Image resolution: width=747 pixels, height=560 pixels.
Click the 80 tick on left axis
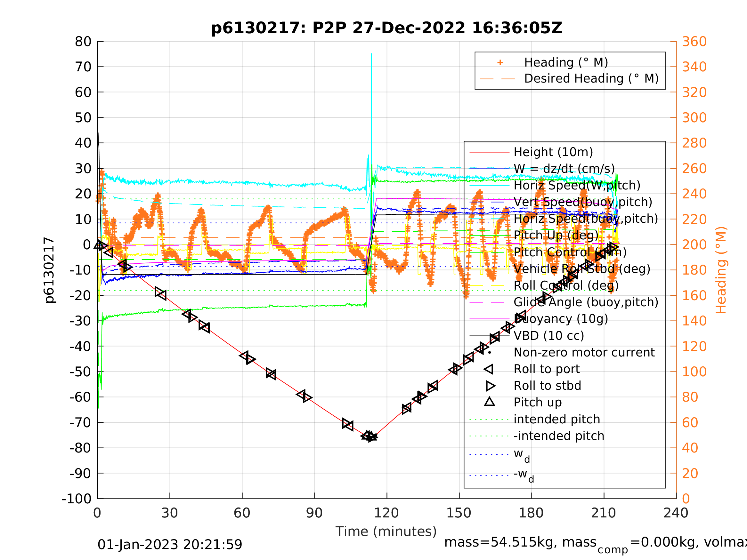pos(83,42)
